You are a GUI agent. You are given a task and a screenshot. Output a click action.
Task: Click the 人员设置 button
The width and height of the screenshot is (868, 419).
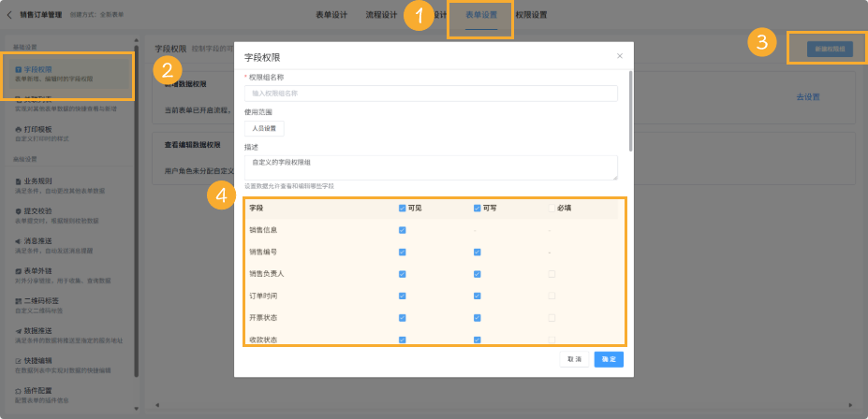click(264, 128)
